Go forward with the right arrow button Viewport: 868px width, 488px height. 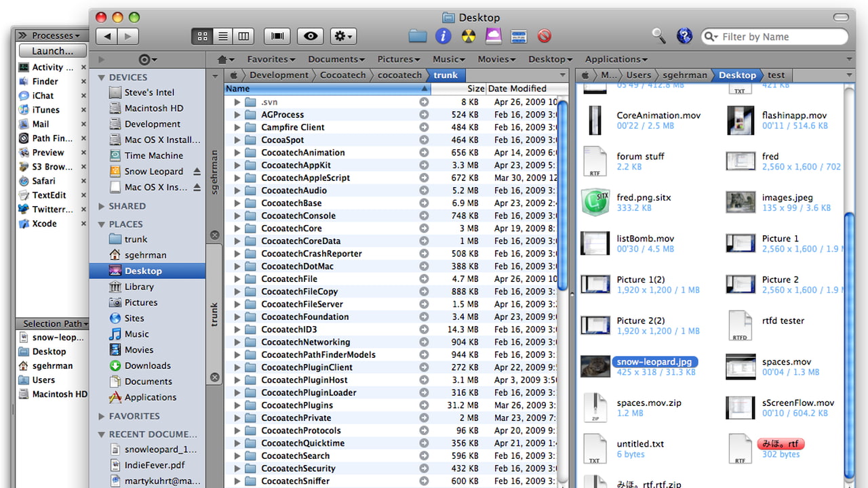click(127, 36)
